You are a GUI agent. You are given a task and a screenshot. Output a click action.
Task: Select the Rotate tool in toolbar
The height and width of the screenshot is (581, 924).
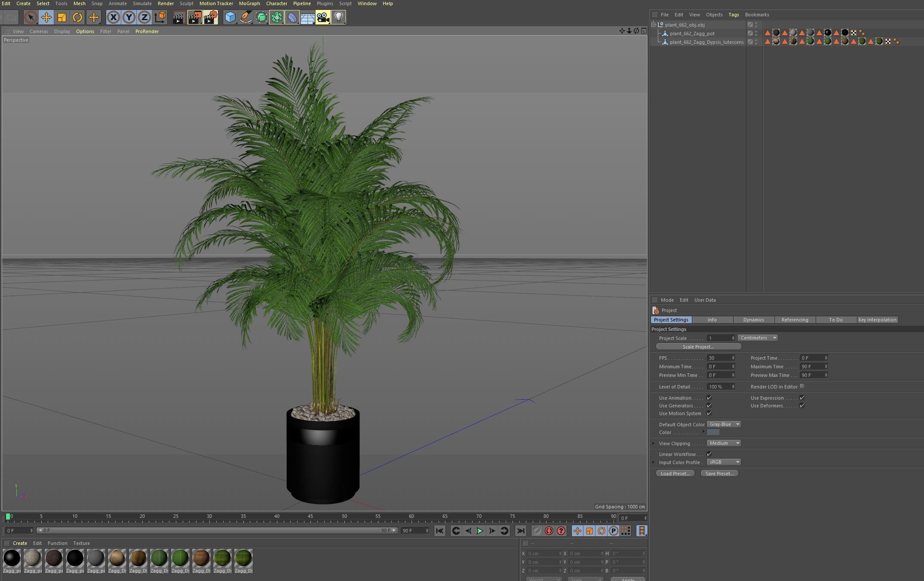click(x=77, y=17)
